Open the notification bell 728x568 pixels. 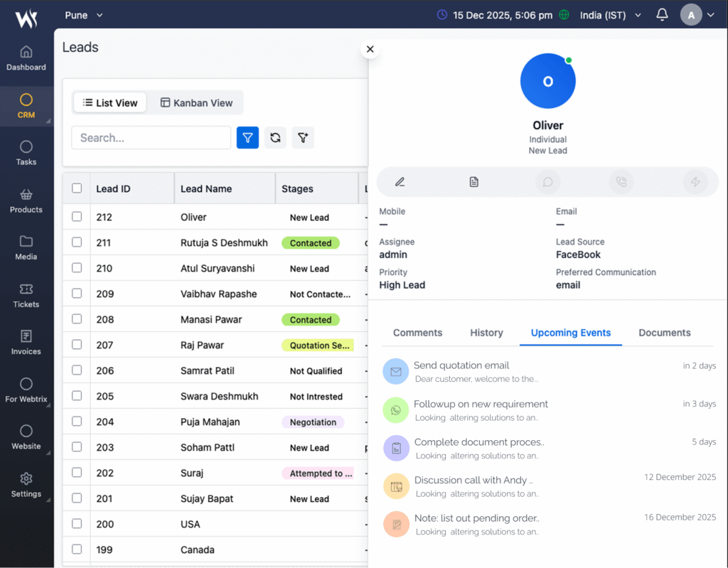(x=662, y=15)
